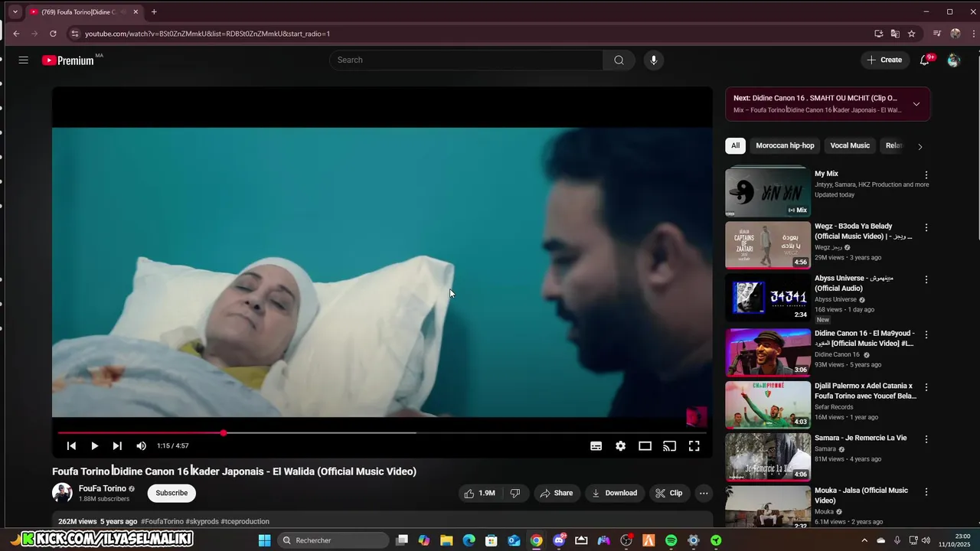Open the YouTube account avatar menu
Viewport: 980px width, 551px height.
point(953,60)
